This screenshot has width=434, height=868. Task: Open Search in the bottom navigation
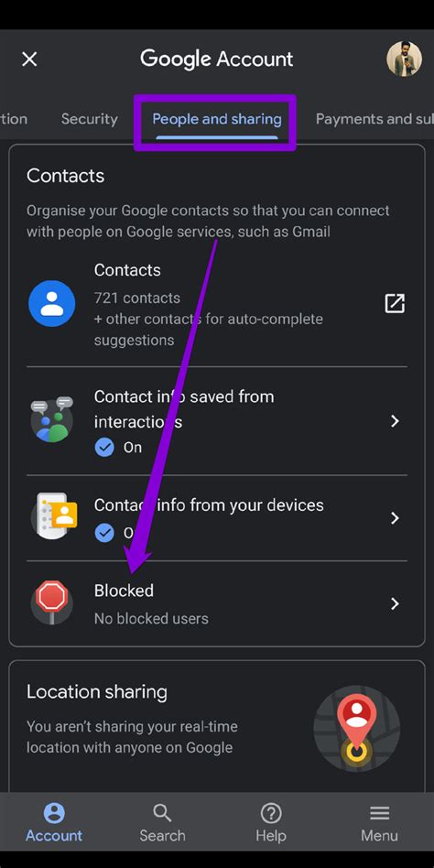(162, 822)
